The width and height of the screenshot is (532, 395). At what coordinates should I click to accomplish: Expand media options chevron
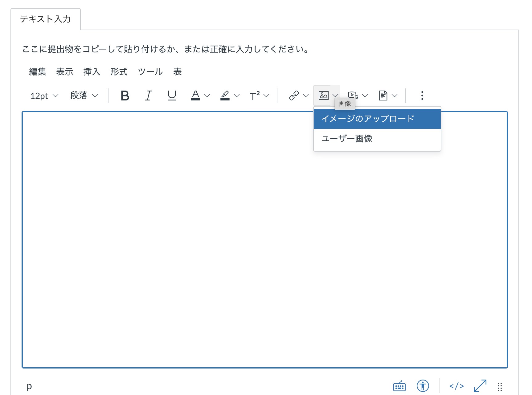click(x=365, y=96)
